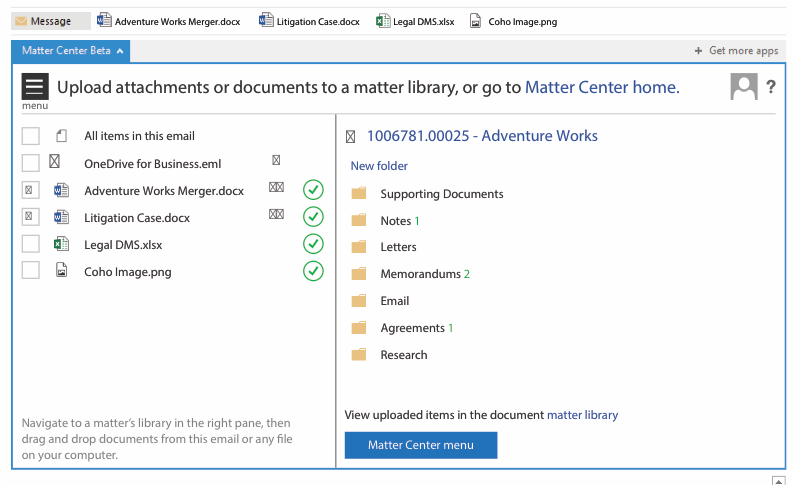This screenshot has width=793, height=485.
Task: Open Coho Image.png attachment tab
Action: click(513, 21)
